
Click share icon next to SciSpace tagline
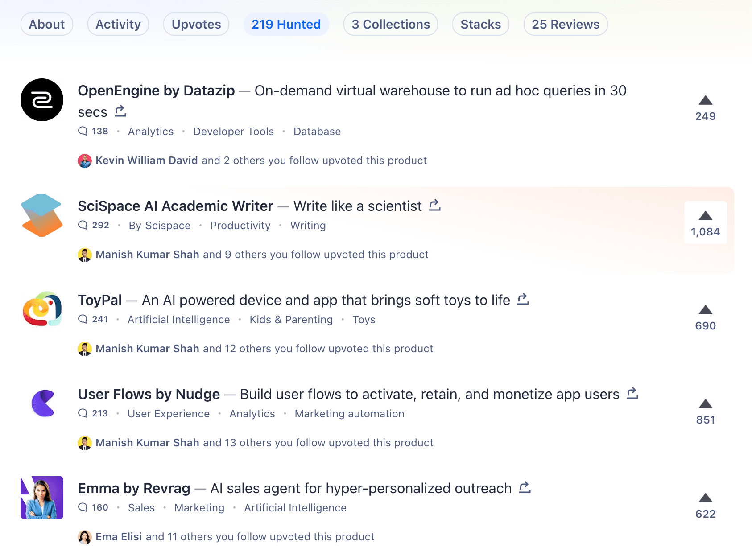435,205
